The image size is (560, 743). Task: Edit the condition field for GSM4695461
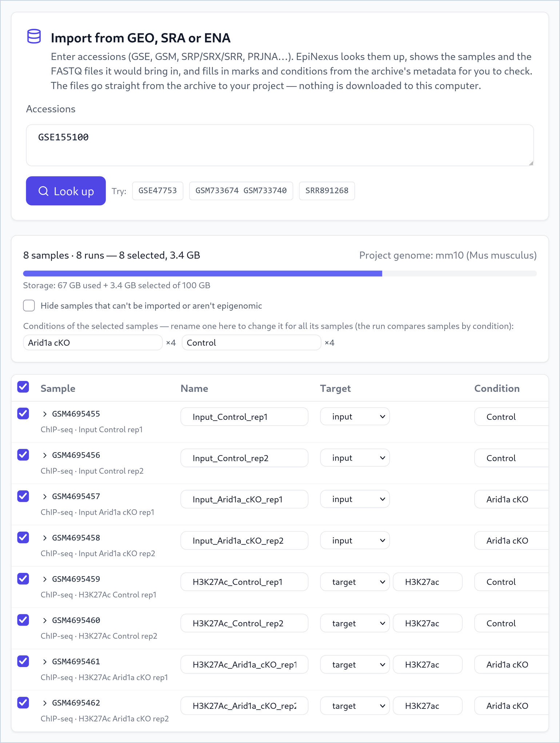[511, 664]
